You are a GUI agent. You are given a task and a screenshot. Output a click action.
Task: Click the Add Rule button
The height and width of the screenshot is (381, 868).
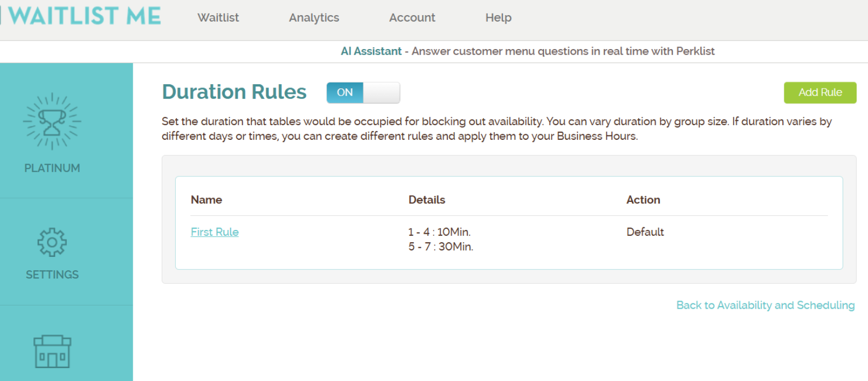tap(819, 92)
